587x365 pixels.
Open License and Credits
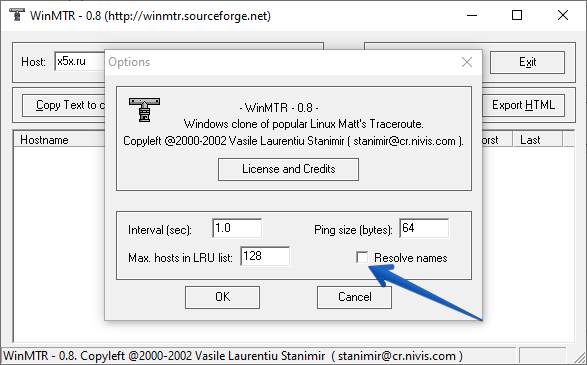coord(288,169)
